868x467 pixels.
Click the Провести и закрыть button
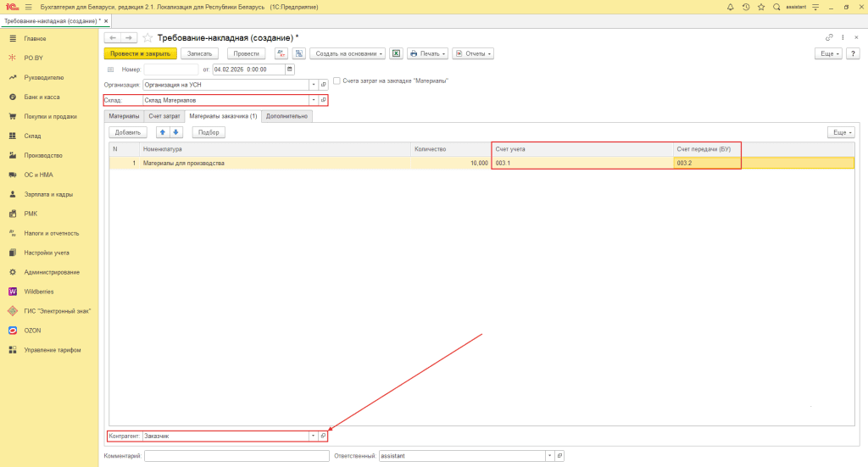(140, 53)
